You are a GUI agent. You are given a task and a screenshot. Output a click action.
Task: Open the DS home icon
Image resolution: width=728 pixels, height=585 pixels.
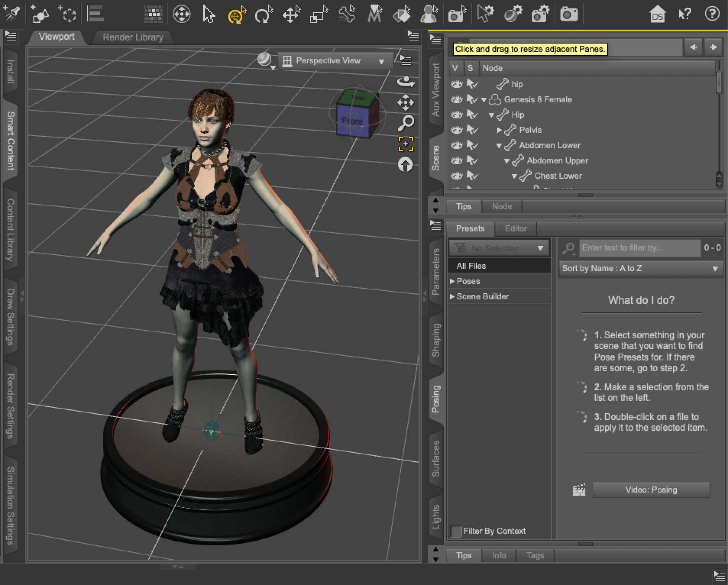tap(657, 15)
